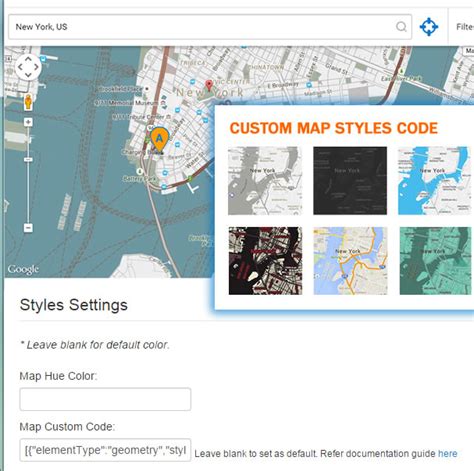This screenshot has width=474, height=471.
Task: Click the New York, US search field
Action: tap(210, 27)
